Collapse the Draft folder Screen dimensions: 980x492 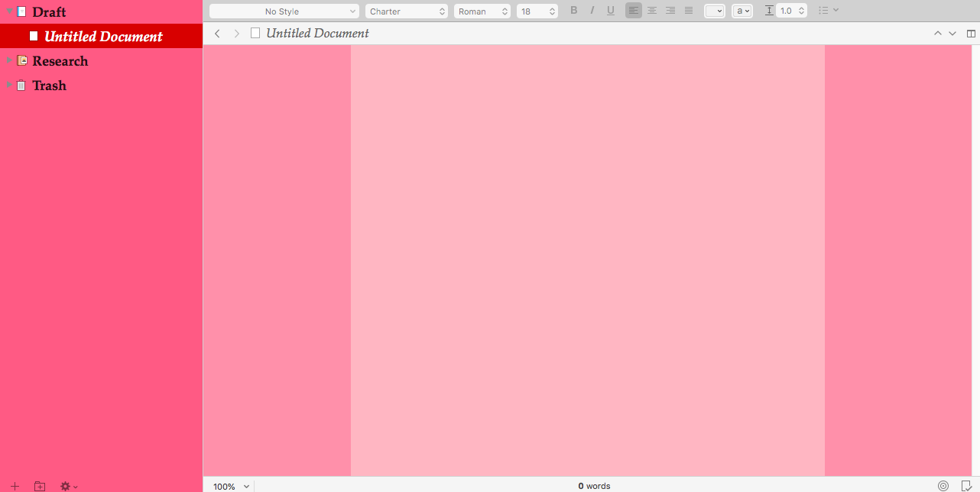9,11
